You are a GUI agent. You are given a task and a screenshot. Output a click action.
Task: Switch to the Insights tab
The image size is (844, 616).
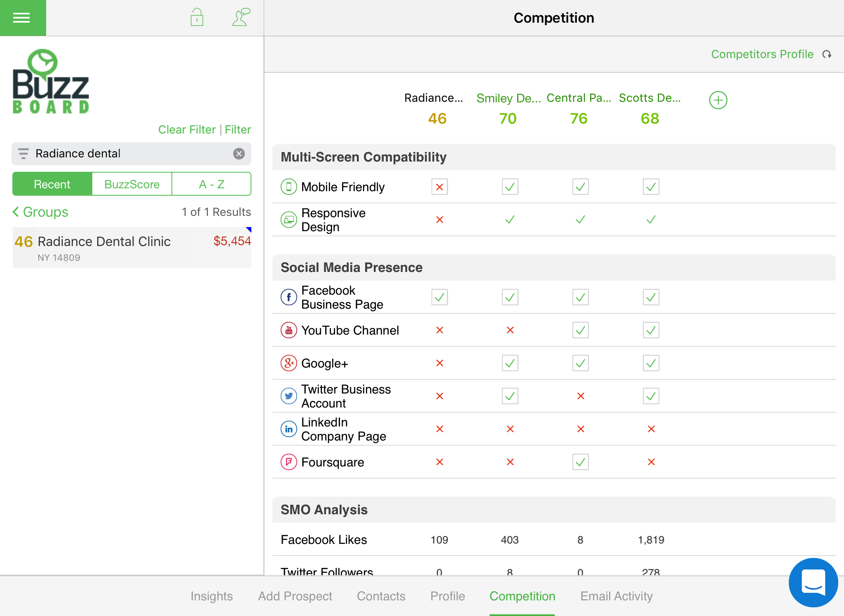coord(211,596)
